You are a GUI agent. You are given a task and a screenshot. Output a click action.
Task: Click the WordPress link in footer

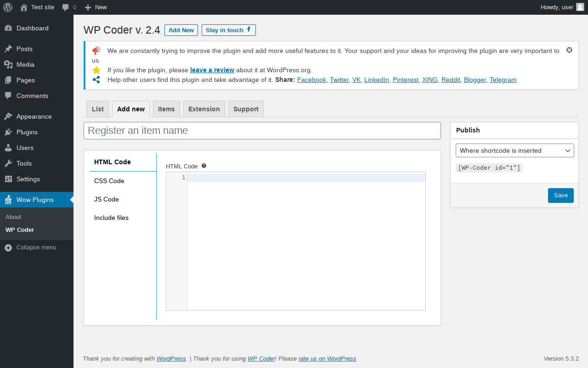pos(171,358)
